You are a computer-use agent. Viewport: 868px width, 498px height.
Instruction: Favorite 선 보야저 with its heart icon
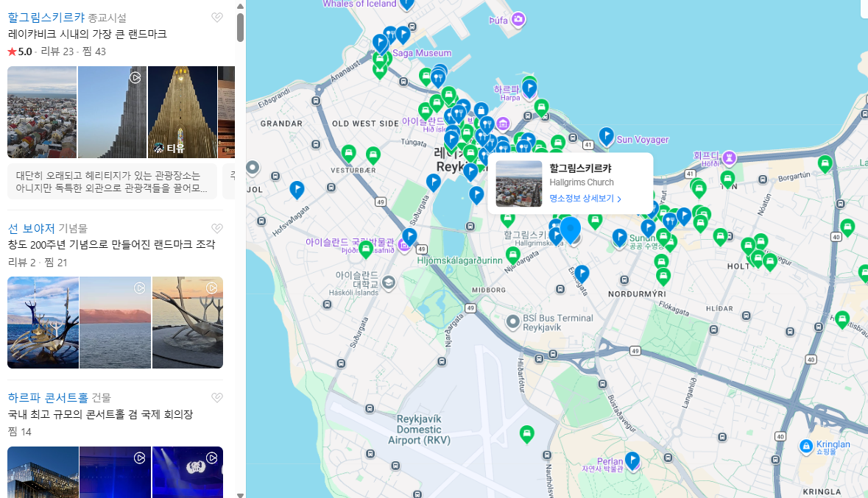coord(217,229)
